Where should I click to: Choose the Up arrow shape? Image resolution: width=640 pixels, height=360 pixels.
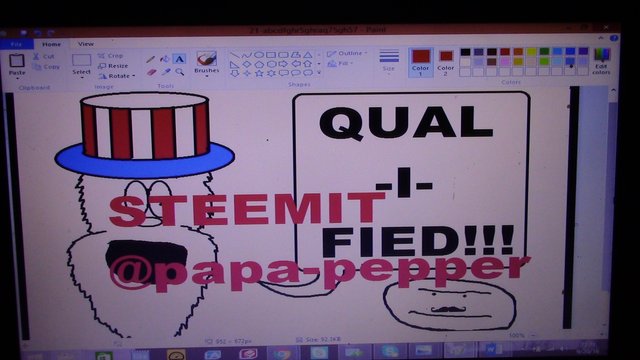tap(308, 64)
